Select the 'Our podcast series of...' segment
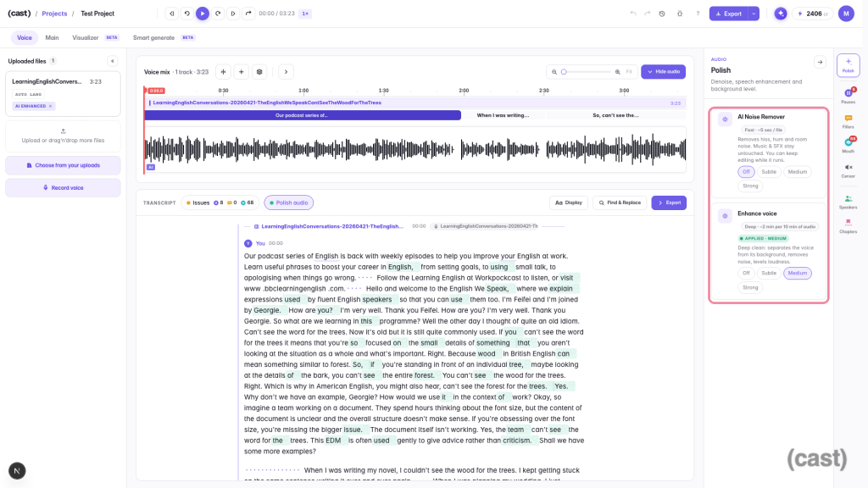 click(303, 115)
